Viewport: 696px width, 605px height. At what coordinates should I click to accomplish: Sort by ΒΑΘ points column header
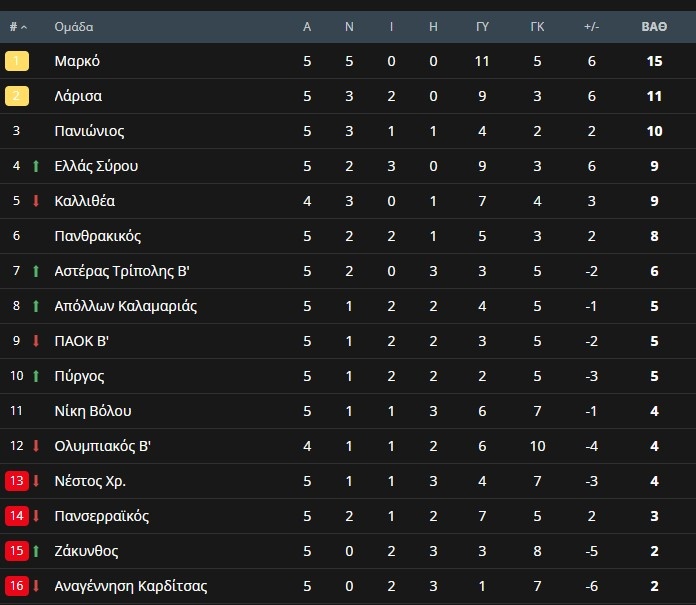pos(654,27)
